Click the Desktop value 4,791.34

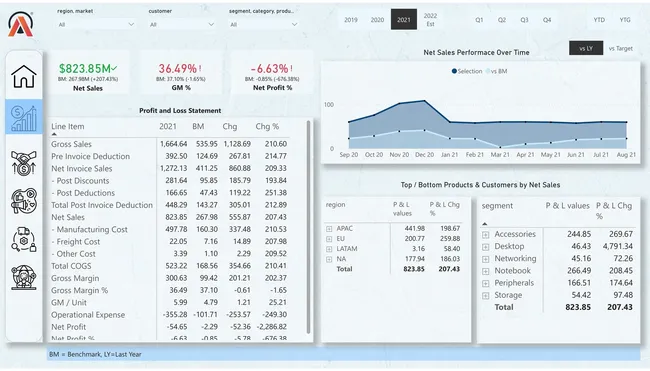point(618,246)
